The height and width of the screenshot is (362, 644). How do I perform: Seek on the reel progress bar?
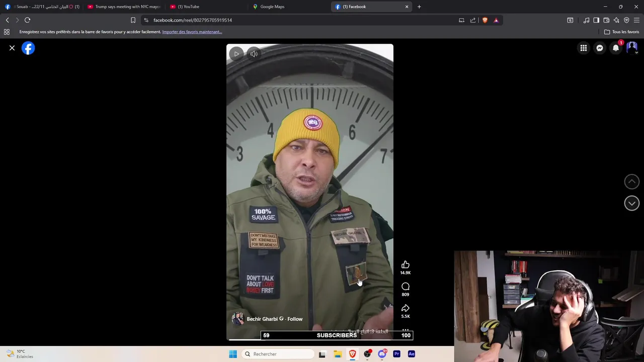click(x=310, y=339)
